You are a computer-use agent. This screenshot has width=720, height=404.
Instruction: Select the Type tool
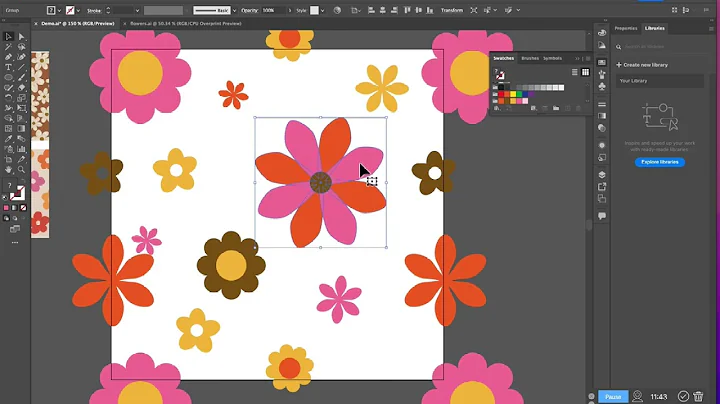[8, 67]
